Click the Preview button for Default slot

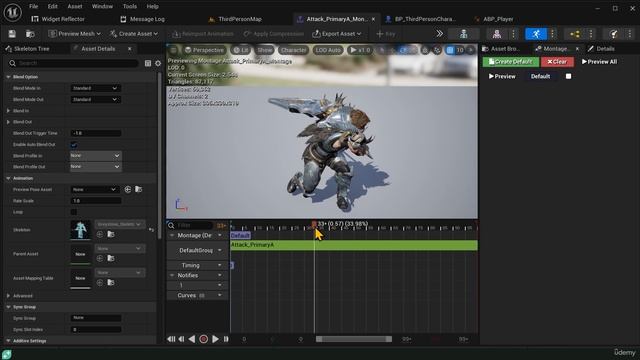click(502, 76)
